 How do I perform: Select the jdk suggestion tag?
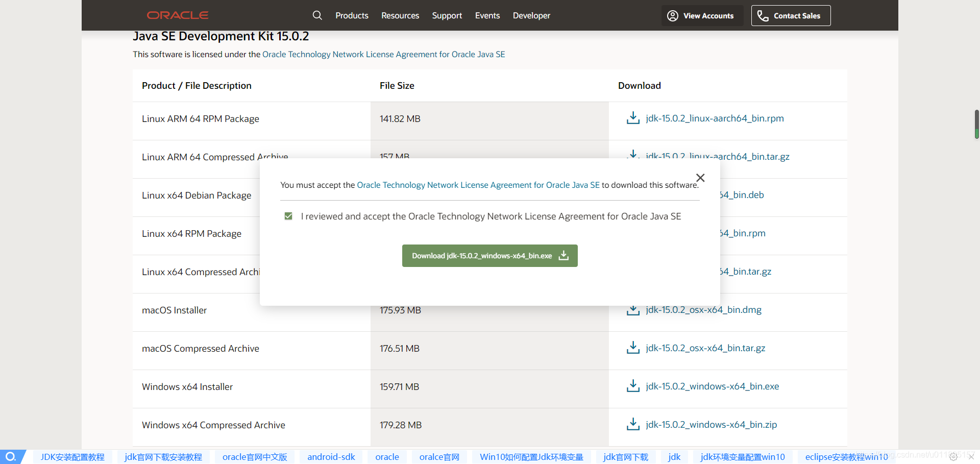[x=674, y=457]
